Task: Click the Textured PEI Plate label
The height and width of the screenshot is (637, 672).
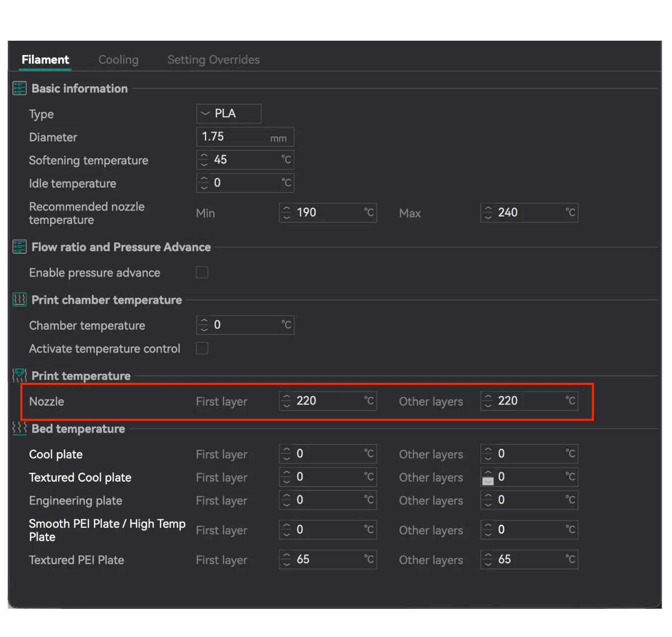Action: coord(76,560)
